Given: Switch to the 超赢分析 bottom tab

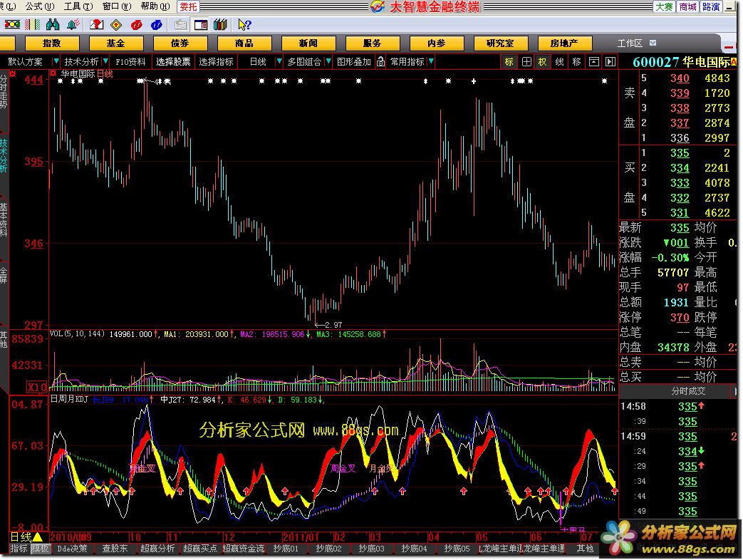Looking at the screenshot, I should pyautogui.click(x=157, y=549).
